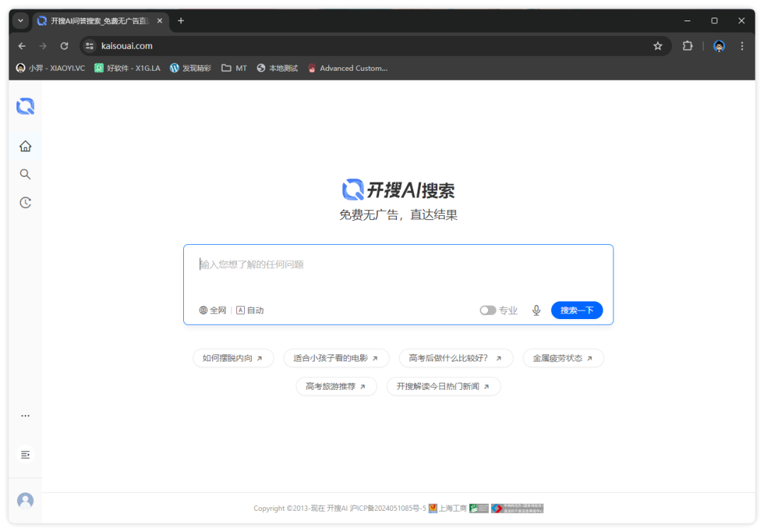Select suggestion 适合小孩子看的电影
Screen dimensions: 764x532
tap(336, 358)
